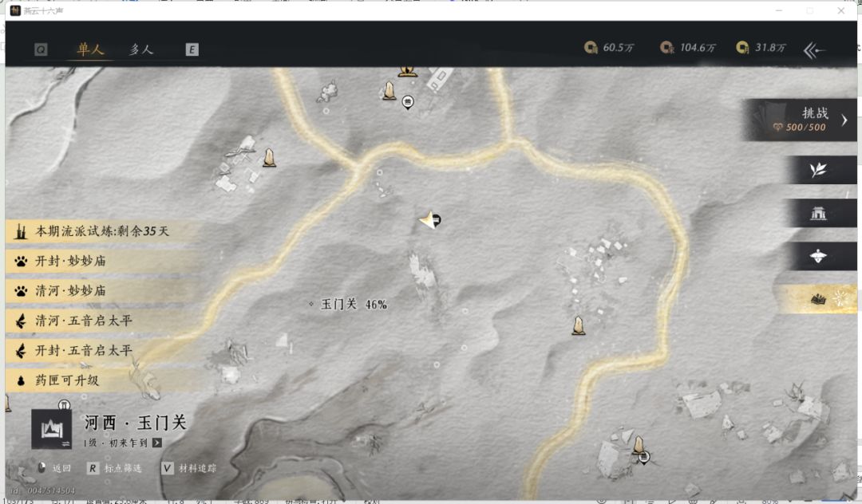The image size is (862, 504).
Task: Select the stone marker below the central-right village
Action: click(x=579, y=325)
